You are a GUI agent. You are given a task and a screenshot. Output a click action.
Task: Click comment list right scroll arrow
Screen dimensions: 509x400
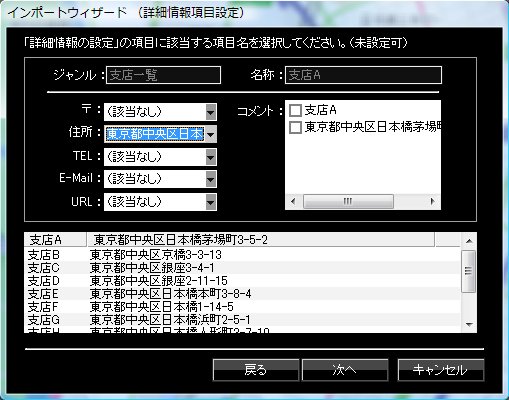(432, 201)
